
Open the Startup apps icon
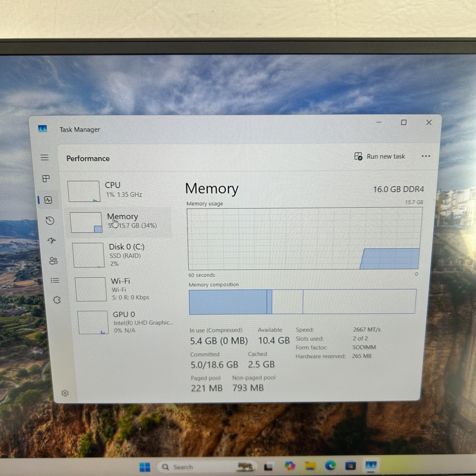coord(52,241)
